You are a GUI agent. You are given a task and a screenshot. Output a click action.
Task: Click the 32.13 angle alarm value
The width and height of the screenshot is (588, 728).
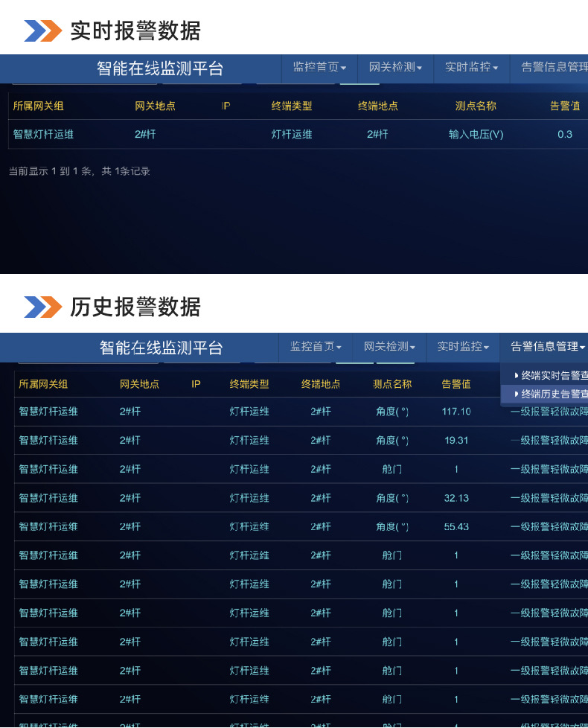coord(456,498)
